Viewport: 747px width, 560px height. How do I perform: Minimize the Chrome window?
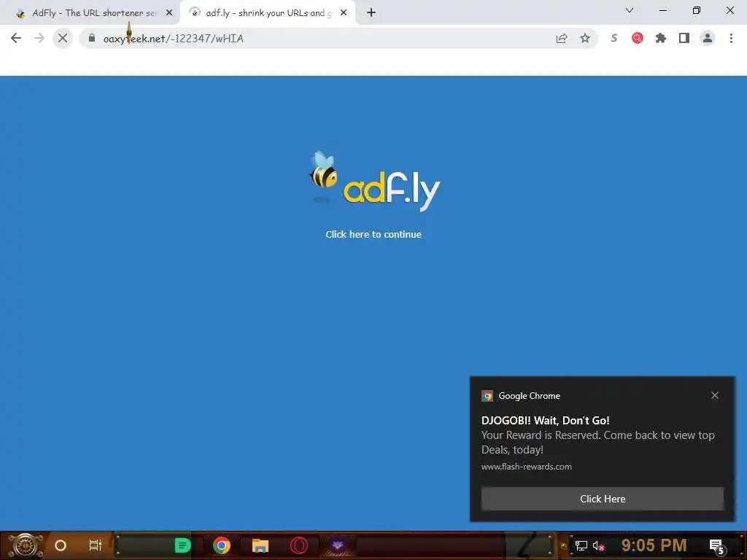coord(662,10)
